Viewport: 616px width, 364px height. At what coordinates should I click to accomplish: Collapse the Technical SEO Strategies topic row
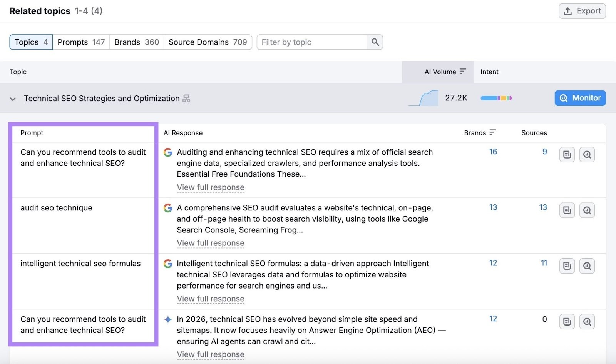tap(12, 98)
